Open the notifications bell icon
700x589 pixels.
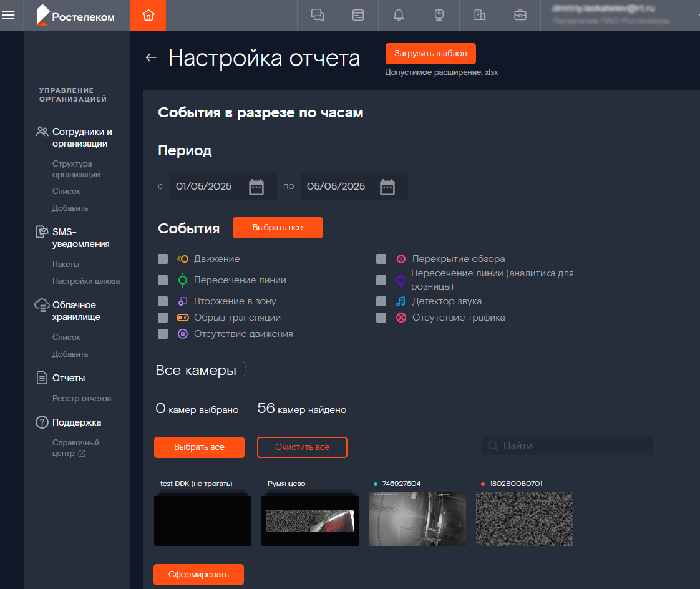pyautogui.click(x=399, y=15)
